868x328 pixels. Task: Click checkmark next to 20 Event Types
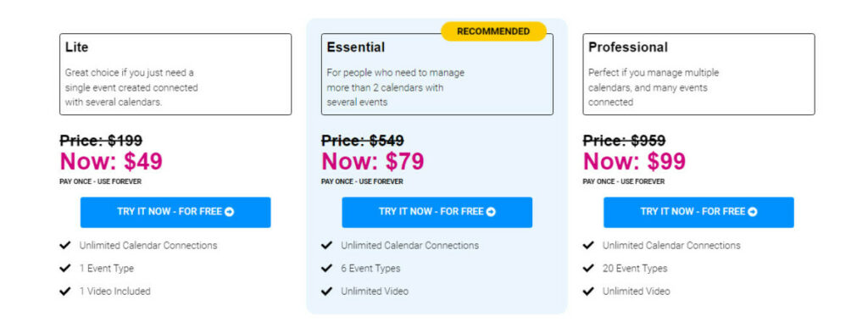click(588, 269)
